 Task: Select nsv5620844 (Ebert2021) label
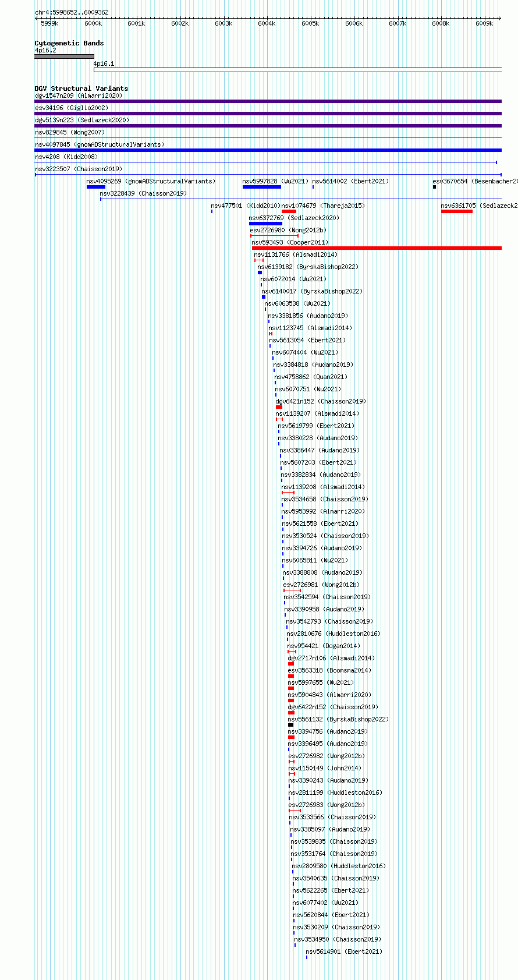click(x=331, y=915)
